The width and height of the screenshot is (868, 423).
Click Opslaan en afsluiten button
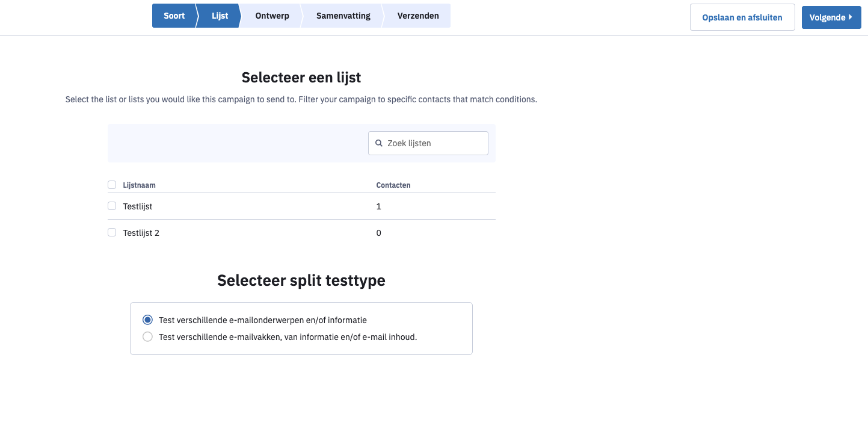click(x=742, y=17)
